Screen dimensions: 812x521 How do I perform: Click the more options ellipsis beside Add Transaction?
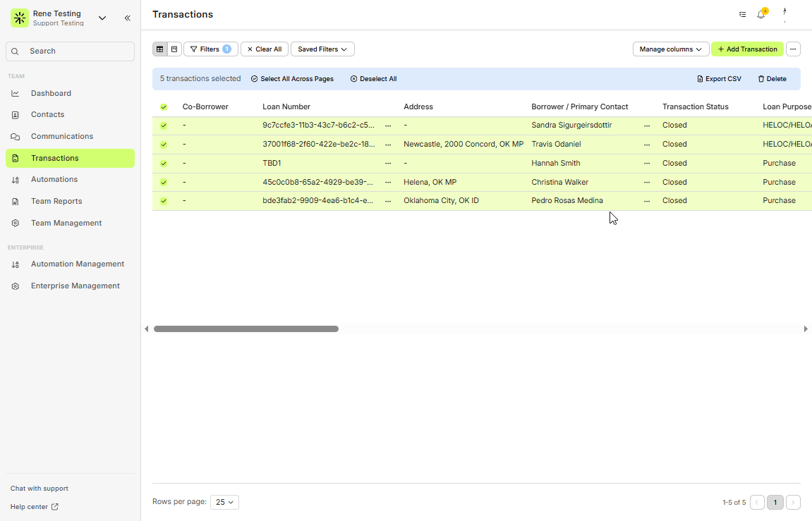(x=794, y=49)
